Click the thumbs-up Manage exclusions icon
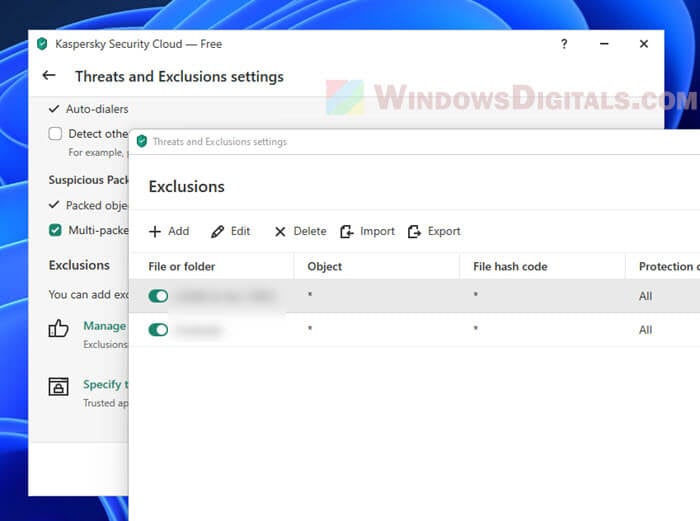The image size is (700, 521). pos(58,328)
